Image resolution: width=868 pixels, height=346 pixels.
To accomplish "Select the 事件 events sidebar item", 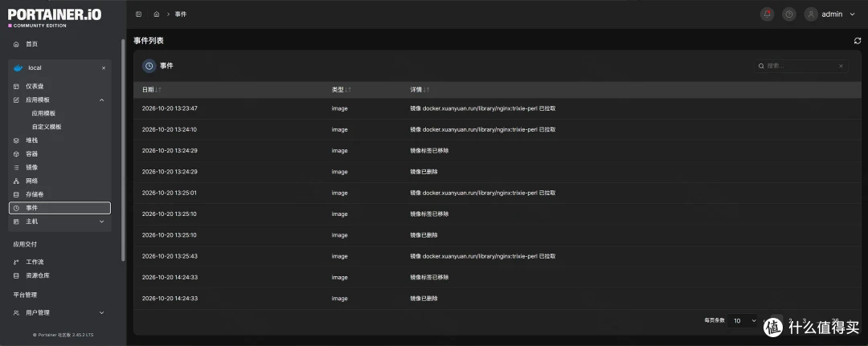I will tap(59, 208).
